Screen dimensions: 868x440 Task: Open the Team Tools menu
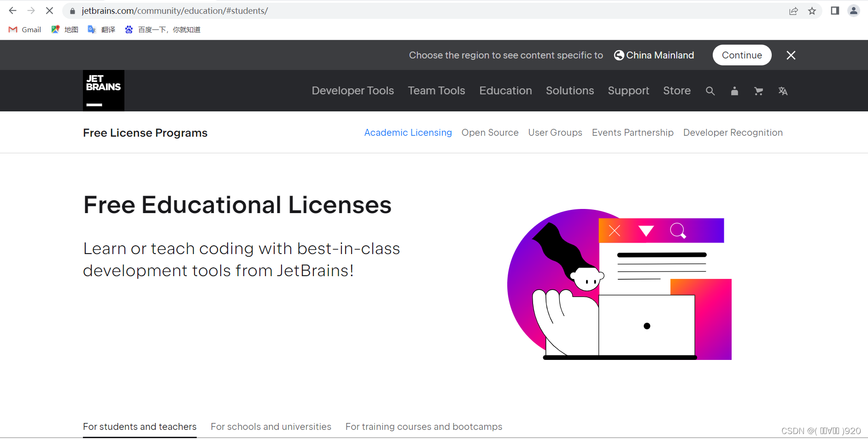[x=436, y=91]
